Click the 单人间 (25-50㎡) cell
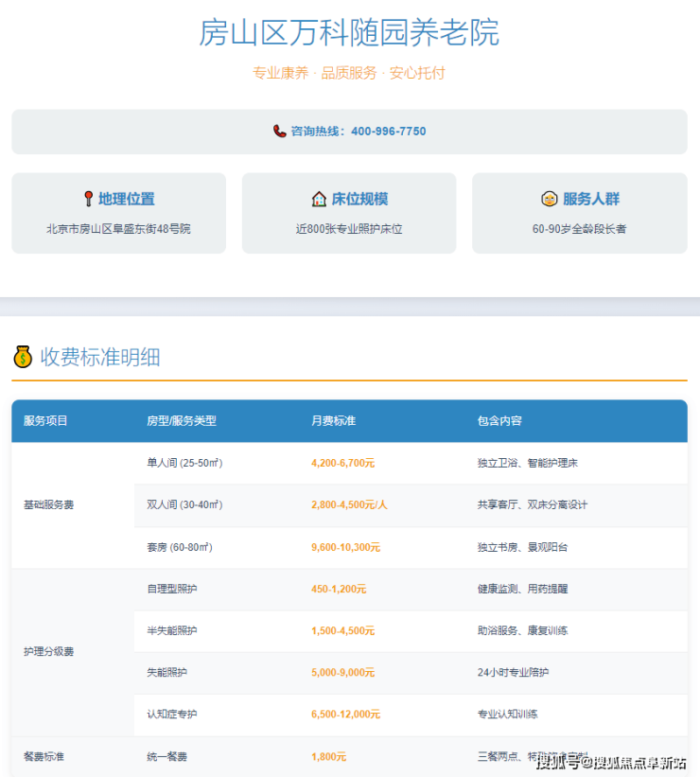 click(x=184, y=463)
